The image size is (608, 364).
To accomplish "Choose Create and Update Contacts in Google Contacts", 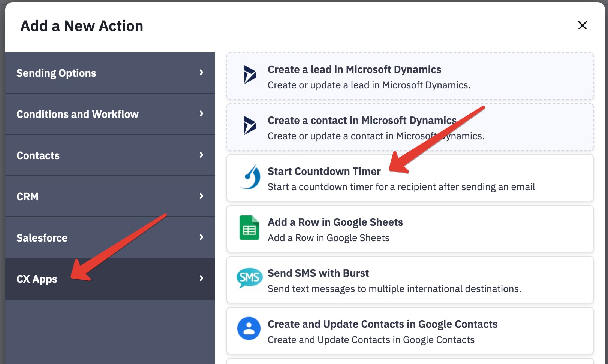I will click(410, 331).
